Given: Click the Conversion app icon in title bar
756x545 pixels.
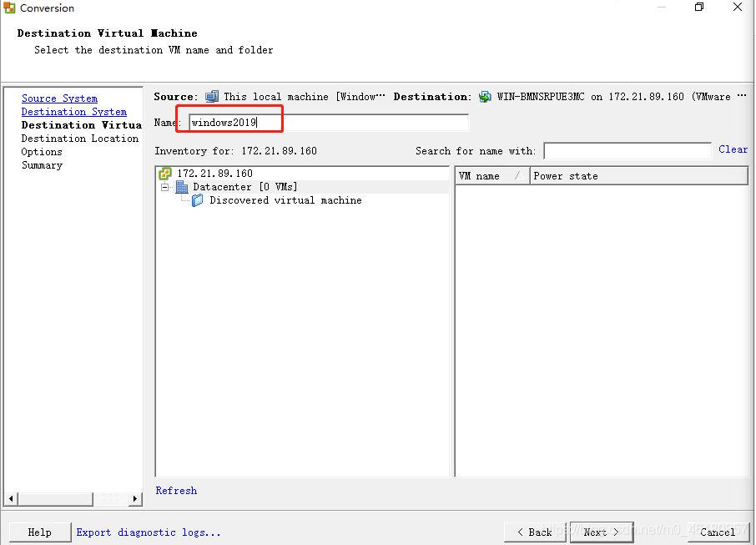Looking at the screenshot, I should (9, 8).
